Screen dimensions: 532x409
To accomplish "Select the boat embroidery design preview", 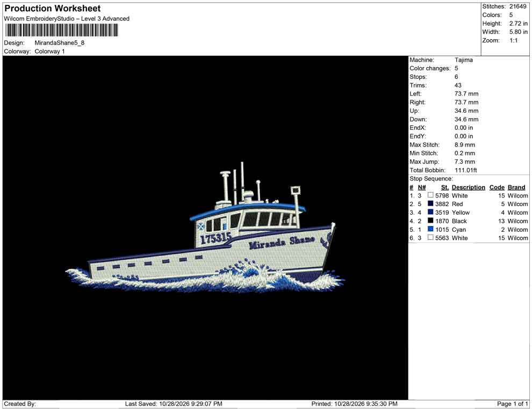I will click(x=205, y=229).
